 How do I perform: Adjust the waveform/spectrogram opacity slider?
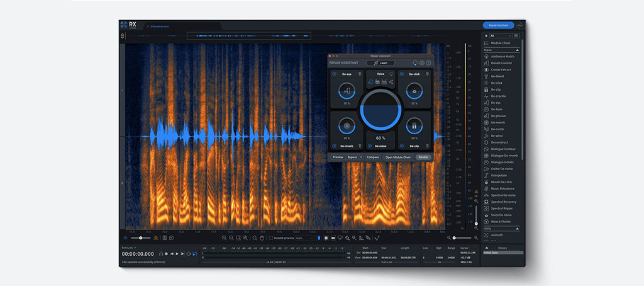tap(140, 238)
